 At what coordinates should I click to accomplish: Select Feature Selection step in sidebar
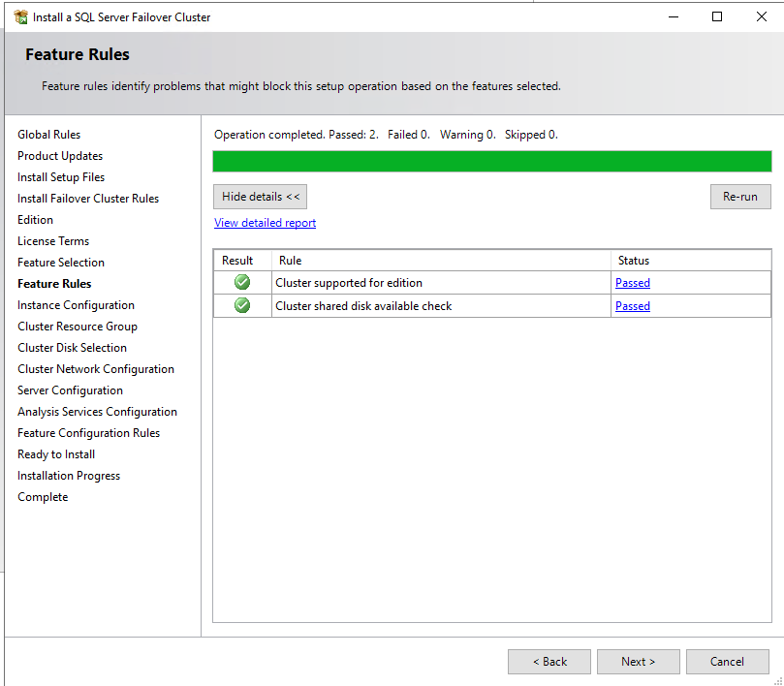pyautogui.click(x=61, y=263)
